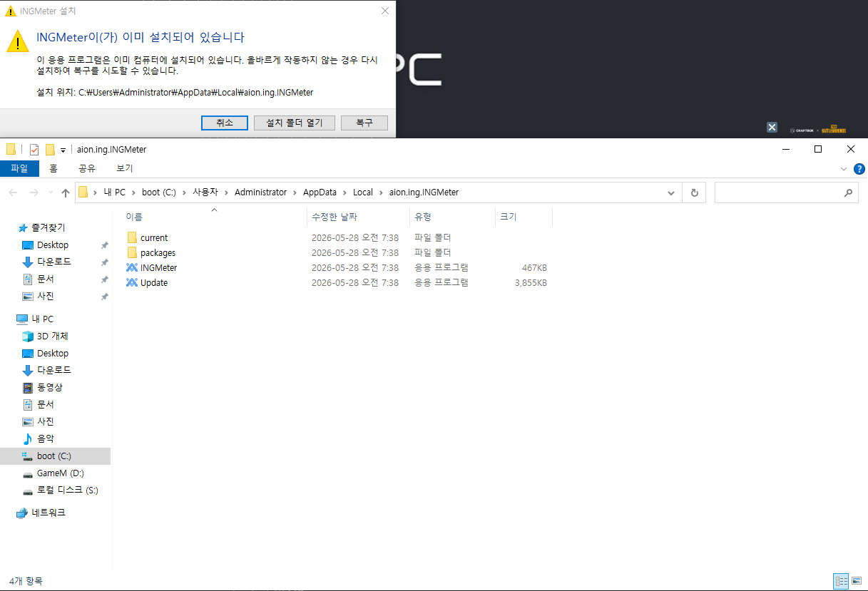Select GameM (D:) drive
The image size is (868, 591).
[x=61, y=473]
